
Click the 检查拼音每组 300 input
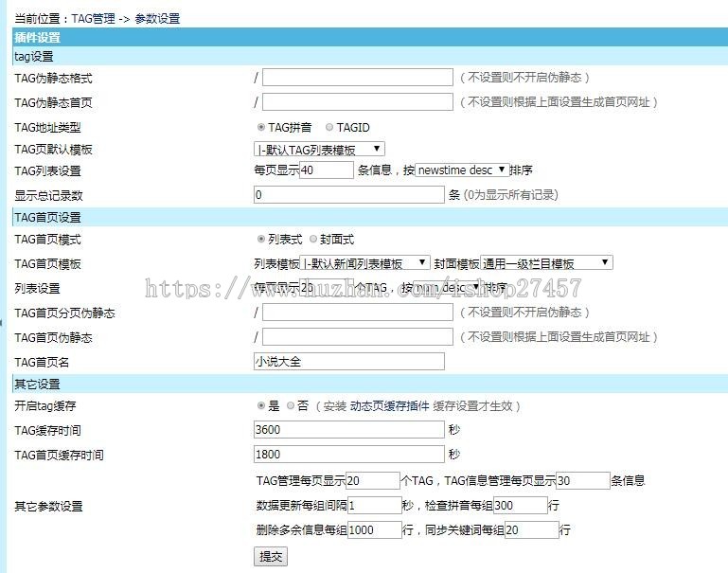[521, 505]
